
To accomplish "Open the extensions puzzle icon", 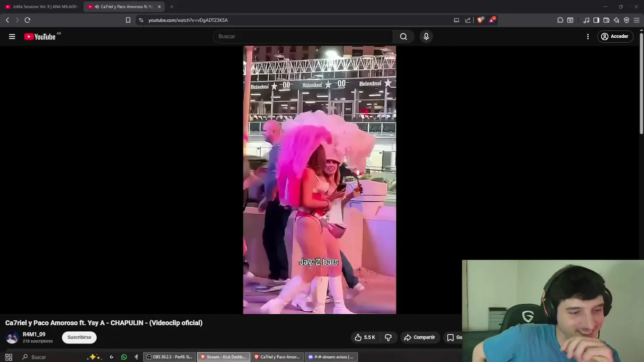I will 560,20.
